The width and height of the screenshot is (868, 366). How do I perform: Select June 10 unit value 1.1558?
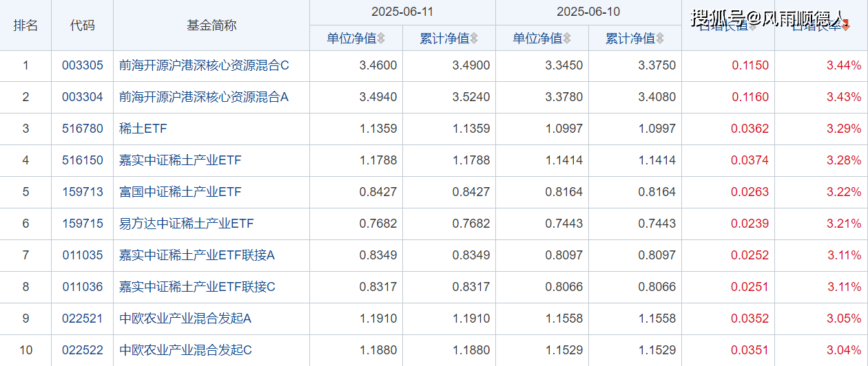[564, 319]
